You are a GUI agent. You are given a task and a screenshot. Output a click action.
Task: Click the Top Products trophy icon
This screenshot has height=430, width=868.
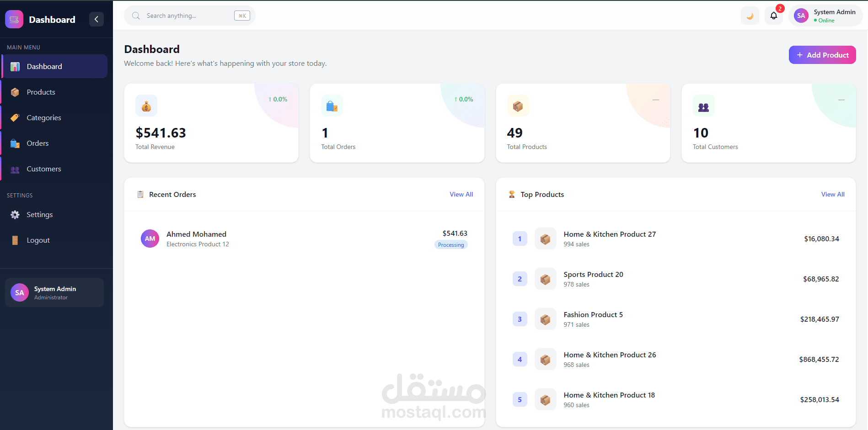(x=512, y=194)
